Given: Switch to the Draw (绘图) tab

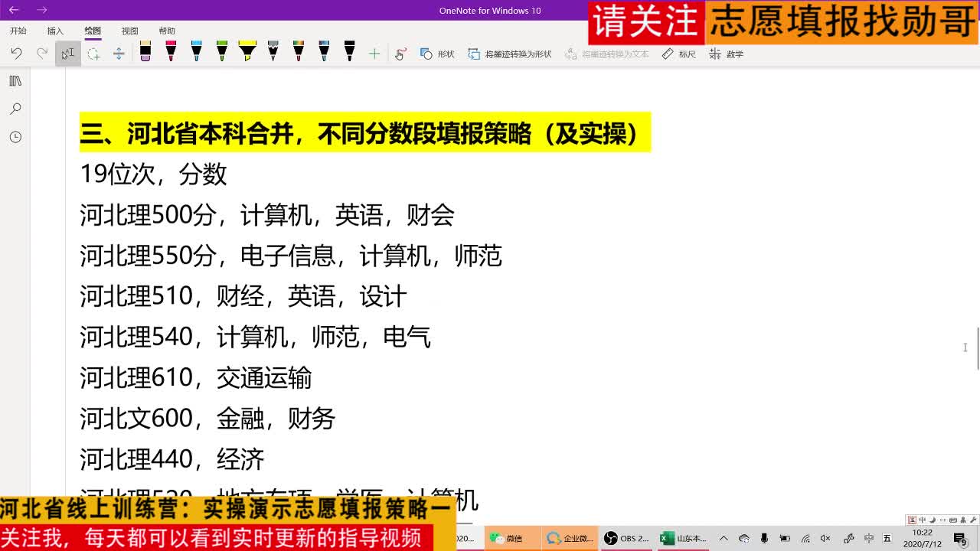Looking at the screenshot, I should [93, 31].
